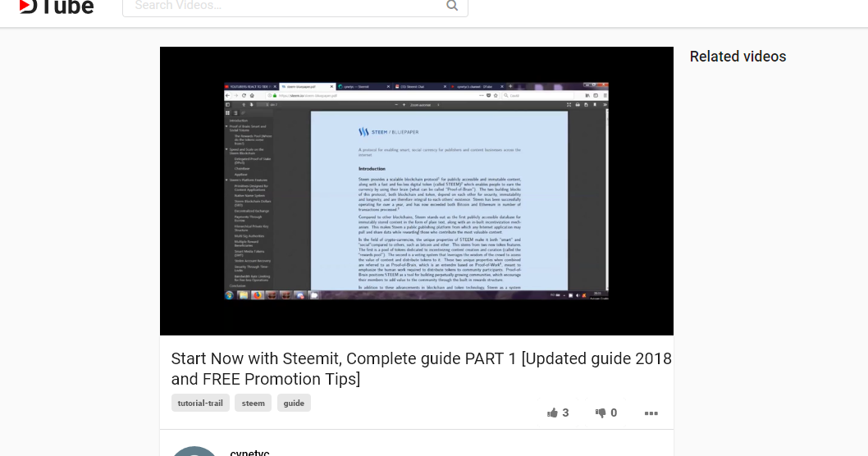Click the DTube logo

tap(57, 7)
